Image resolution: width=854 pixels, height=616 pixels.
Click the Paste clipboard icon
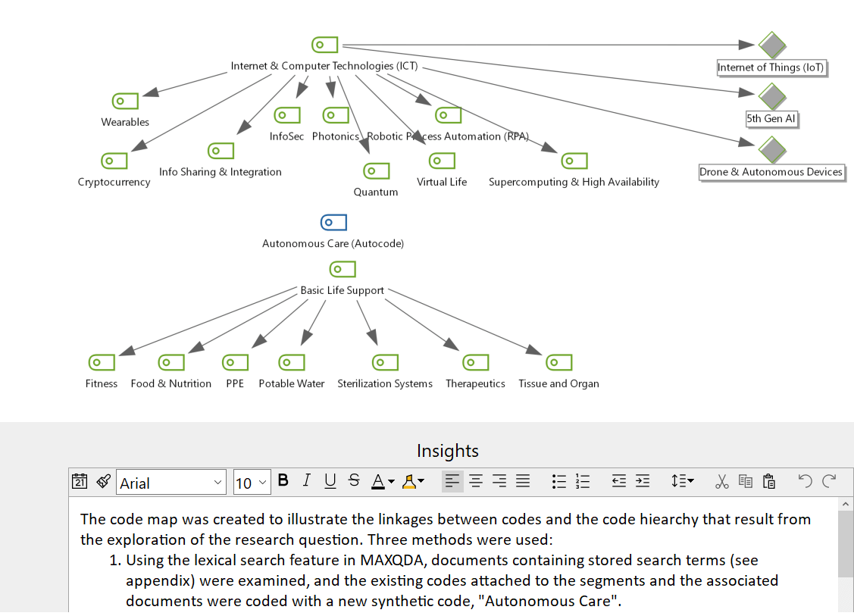[x=768, y=481]
